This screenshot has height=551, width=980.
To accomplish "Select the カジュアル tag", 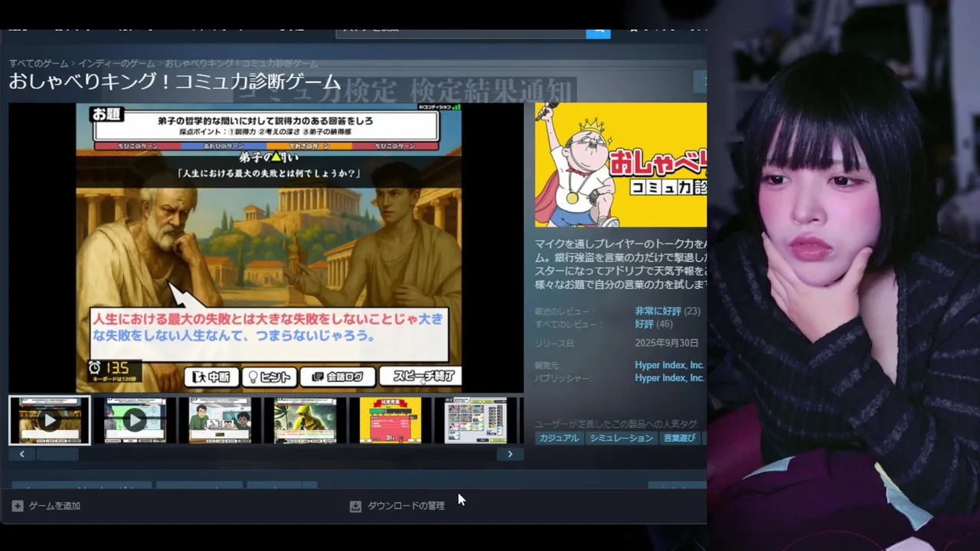I will pos(558,439).
